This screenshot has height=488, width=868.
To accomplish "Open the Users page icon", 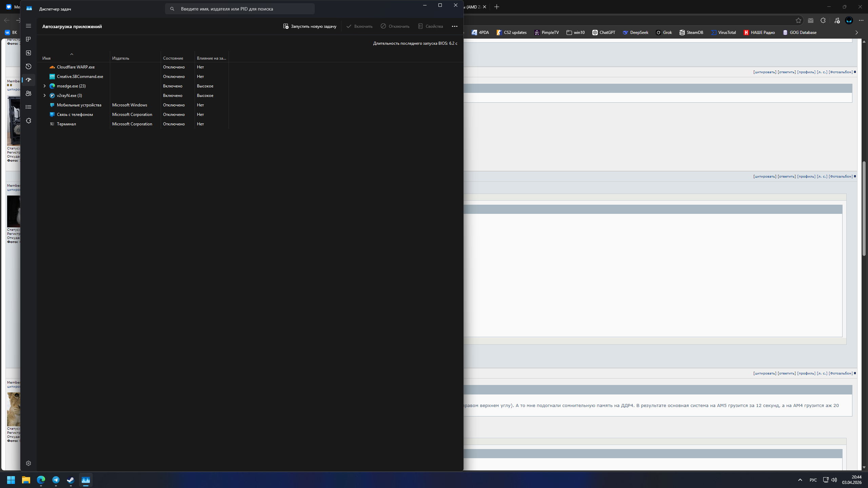I will 28,94.
